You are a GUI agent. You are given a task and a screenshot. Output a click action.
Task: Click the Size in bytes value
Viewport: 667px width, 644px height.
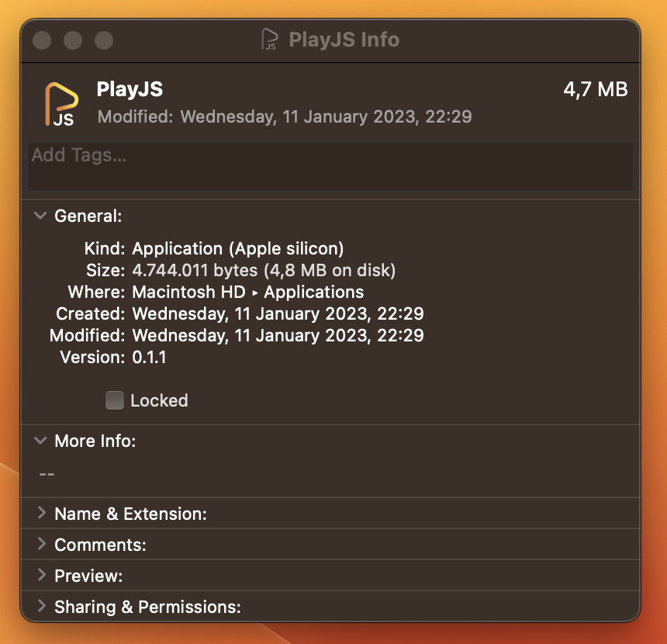coord(264,270)
